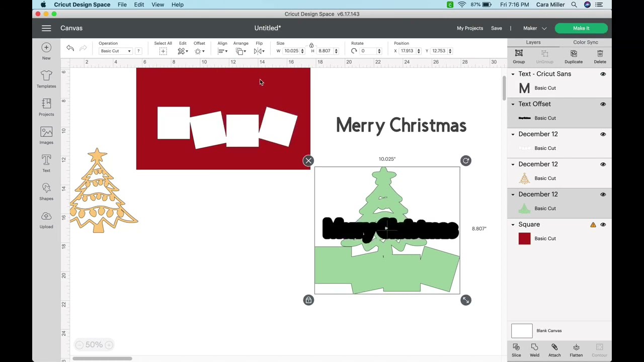
Task: Click the X position input field
Action: tap(407, 51)
